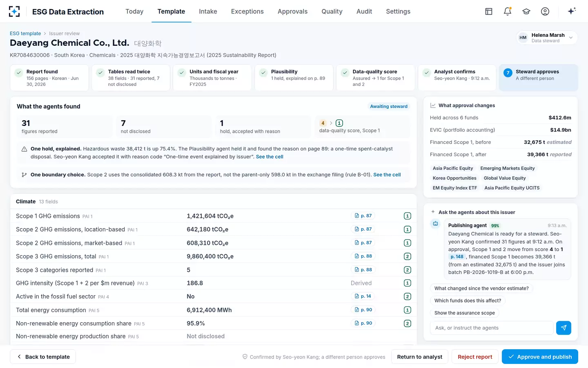Open source page p. 14 for fossil fuel sector
Viewport: 588px width, 368px height.
[x=363, y=296]
